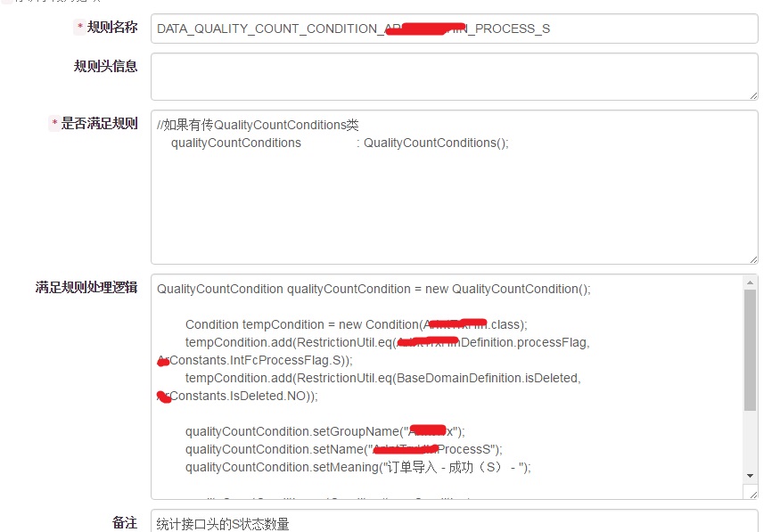Click the text qualityCountConditions in 是否满足规则

236,143
